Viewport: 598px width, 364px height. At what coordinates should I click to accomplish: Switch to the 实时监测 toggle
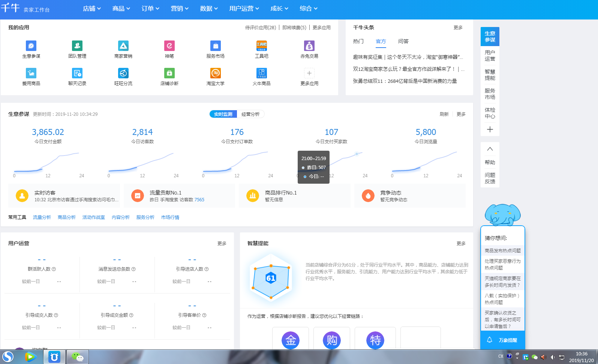point(223,114)
